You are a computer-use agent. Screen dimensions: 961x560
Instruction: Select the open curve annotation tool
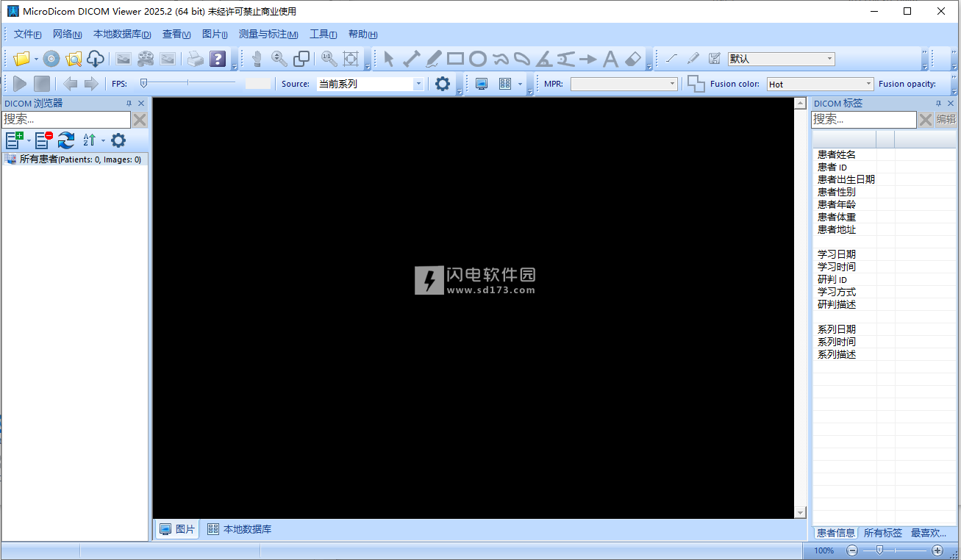500,59
